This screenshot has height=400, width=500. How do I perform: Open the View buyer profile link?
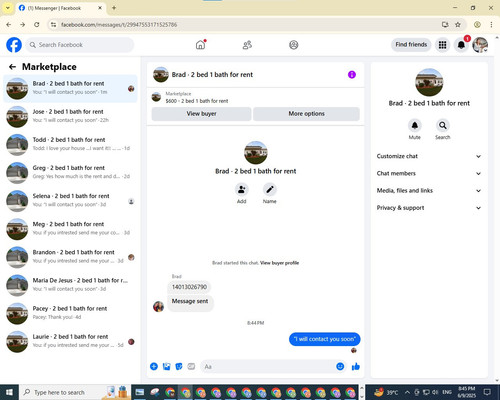coord(279,263)
